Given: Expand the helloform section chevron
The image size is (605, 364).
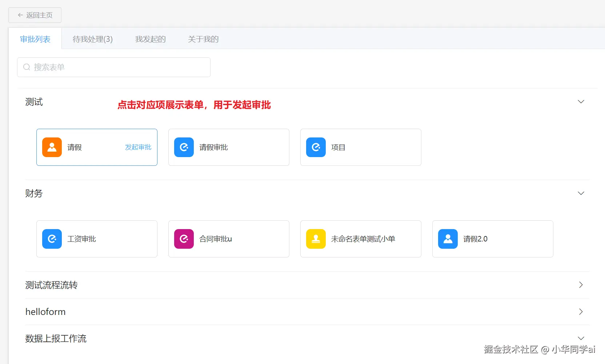Looking at the screenshot, I should 581,312.
